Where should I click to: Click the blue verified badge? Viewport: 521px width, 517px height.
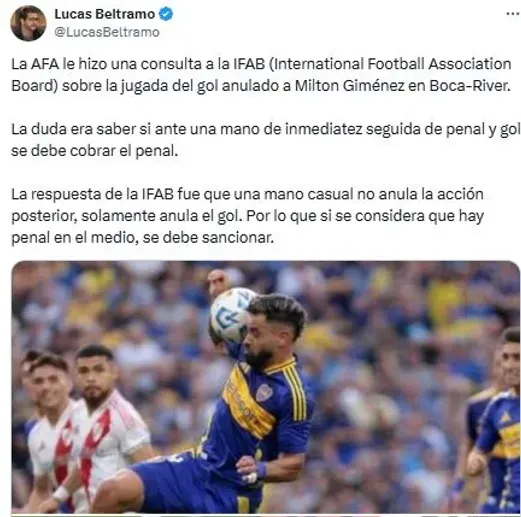click(x=166, y=14)
